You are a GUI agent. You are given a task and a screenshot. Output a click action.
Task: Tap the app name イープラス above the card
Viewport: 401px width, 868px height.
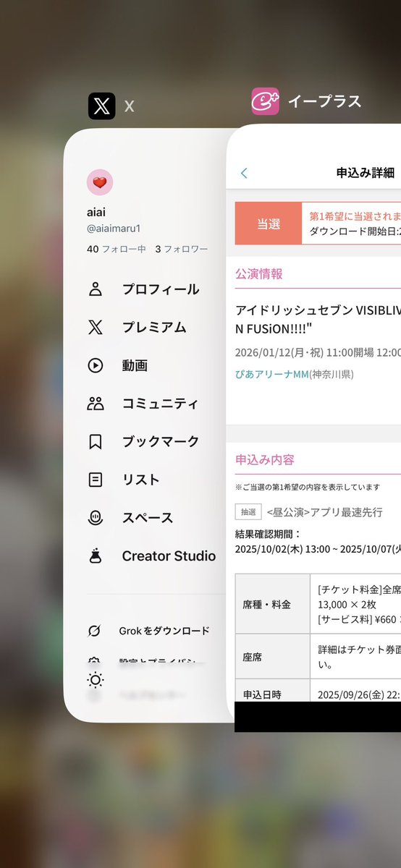tap(324, 101)
